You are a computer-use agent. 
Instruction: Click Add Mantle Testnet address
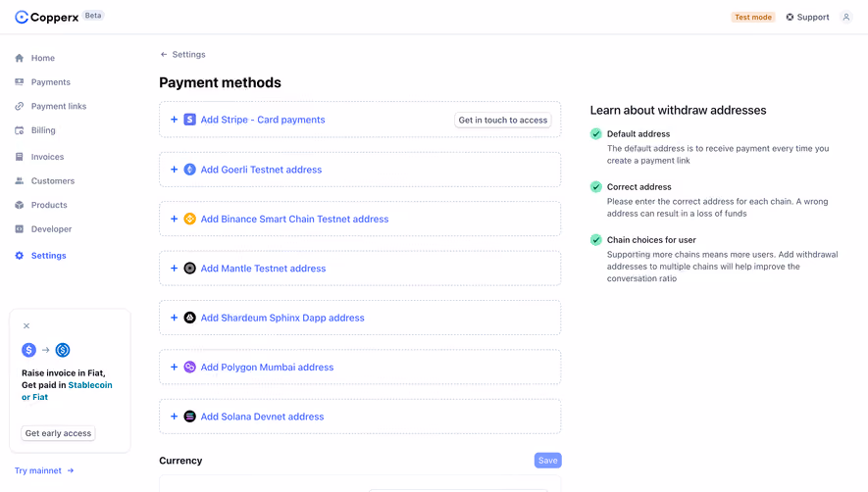click(264, 269)
